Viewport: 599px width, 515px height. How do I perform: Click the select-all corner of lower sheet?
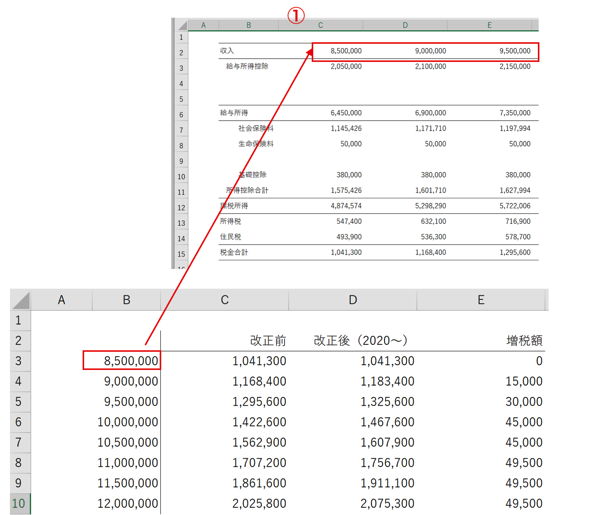click(21, 300)
